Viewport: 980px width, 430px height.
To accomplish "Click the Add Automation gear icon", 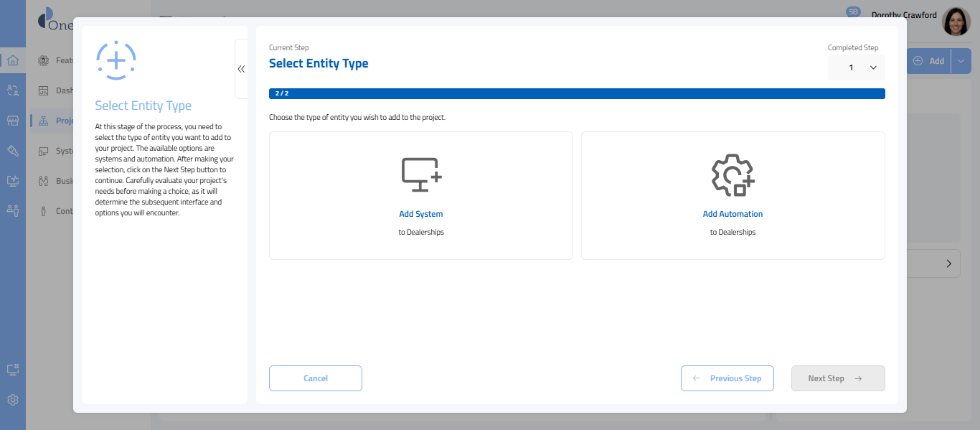I will tap(732, 174).
